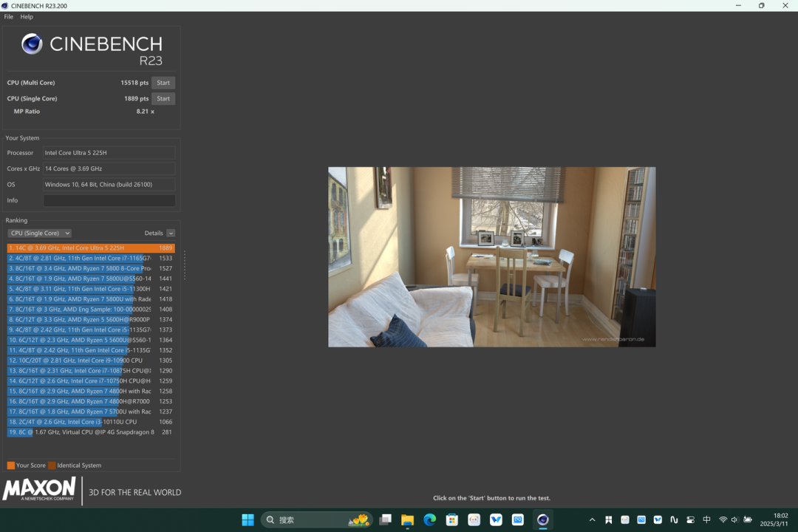Screen dimensions: 798x532
Task: Open the File menu
Action: 9,17
